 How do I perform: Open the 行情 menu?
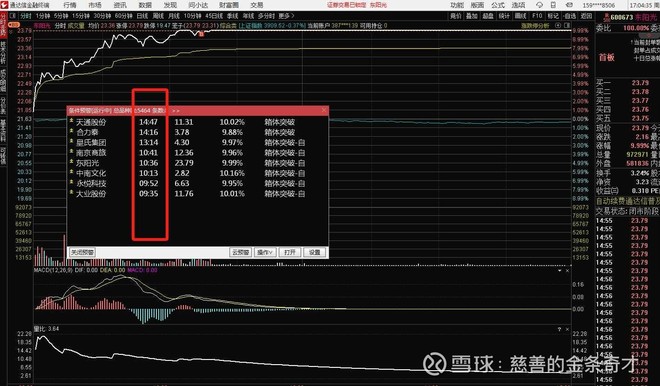pos(70,5)
